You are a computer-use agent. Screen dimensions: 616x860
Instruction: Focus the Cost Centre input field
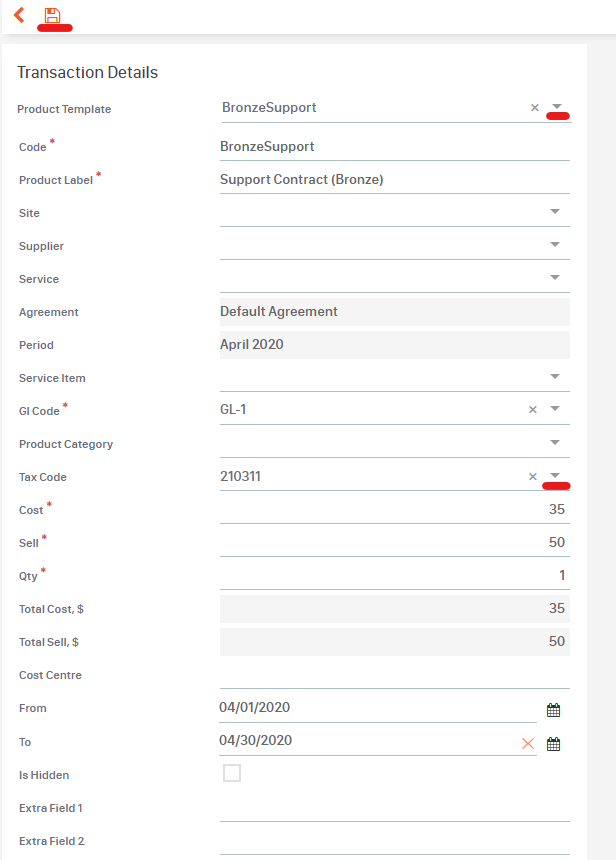[395, 675]
